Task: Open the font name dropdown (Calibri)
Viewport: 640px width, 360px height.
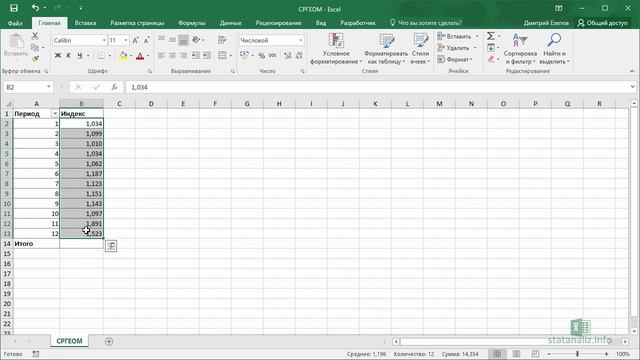Action: pos(104,40)
